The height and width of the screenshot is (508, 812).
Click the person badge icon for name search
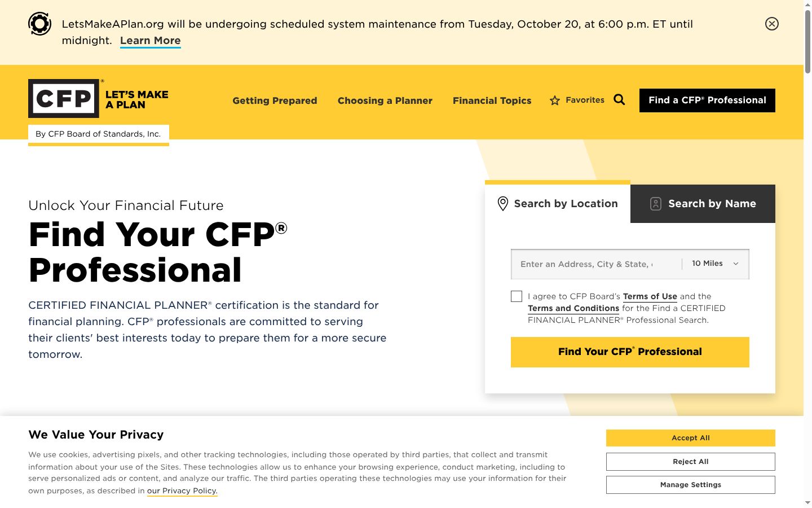655,204
